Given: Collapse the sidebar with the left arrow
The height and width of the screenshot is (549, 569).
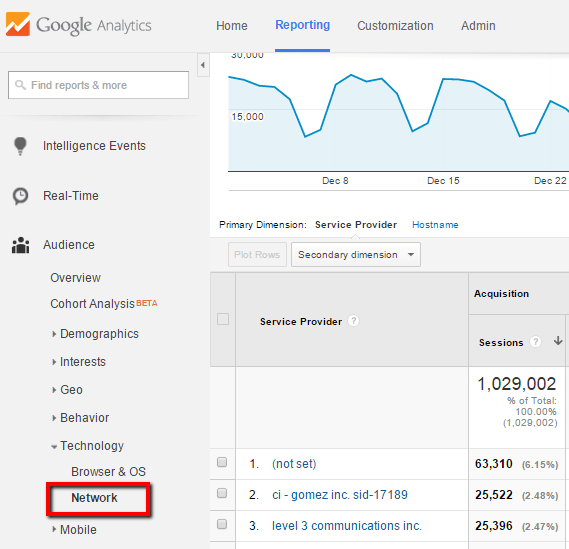Looking at the screenshot, I should click(x=203, y=65).
